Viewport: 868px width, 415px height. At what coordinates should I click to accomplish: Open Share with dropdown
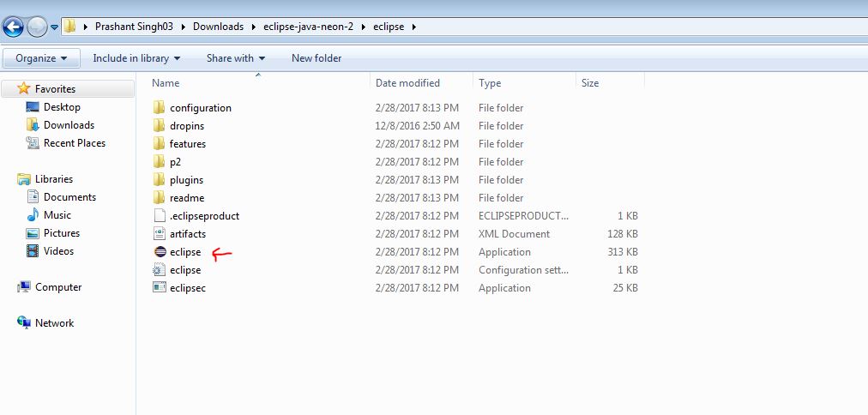pyautogui.click(x=236, y=58)
